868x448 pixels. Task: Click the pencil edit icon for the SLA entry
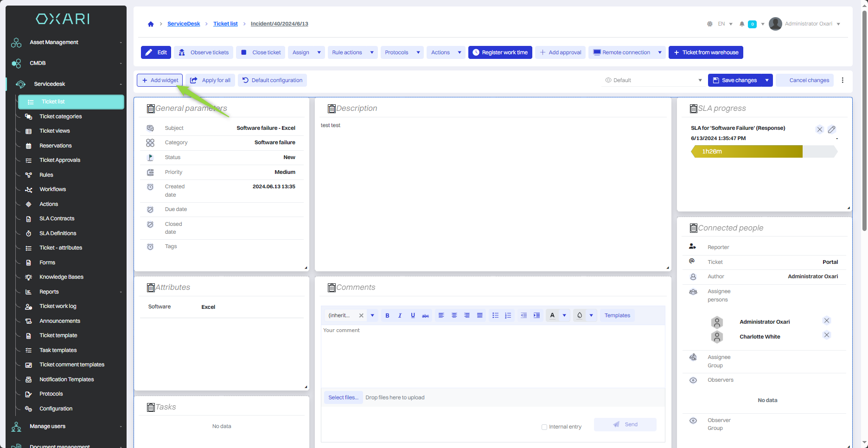click(832, 129)
